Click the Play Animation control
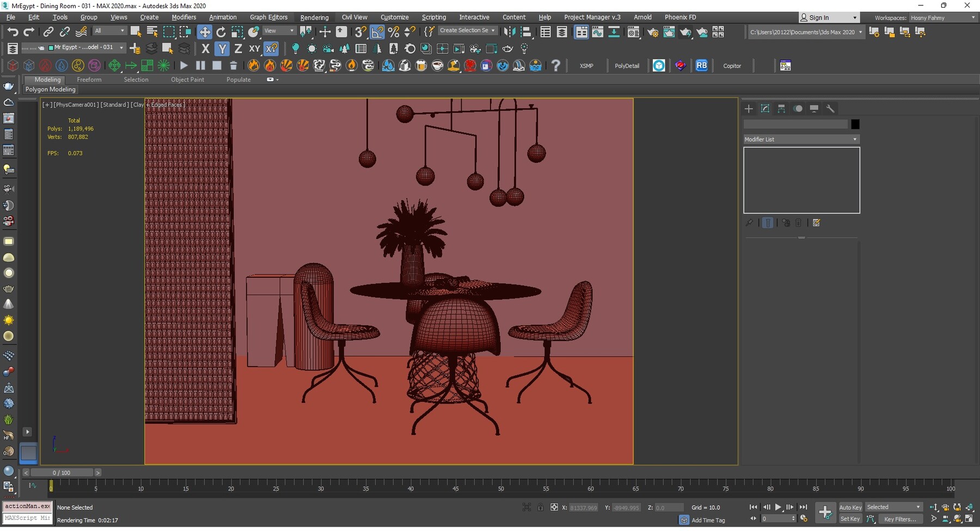 pyautogui.click(x=779, y=507)
